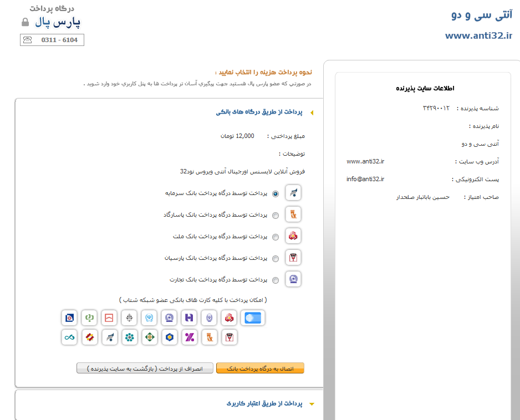Image resolution: width=520 pixels, height=420 pixels.
Task: Click the Shetab network cards note text
Action: point(193,300)
